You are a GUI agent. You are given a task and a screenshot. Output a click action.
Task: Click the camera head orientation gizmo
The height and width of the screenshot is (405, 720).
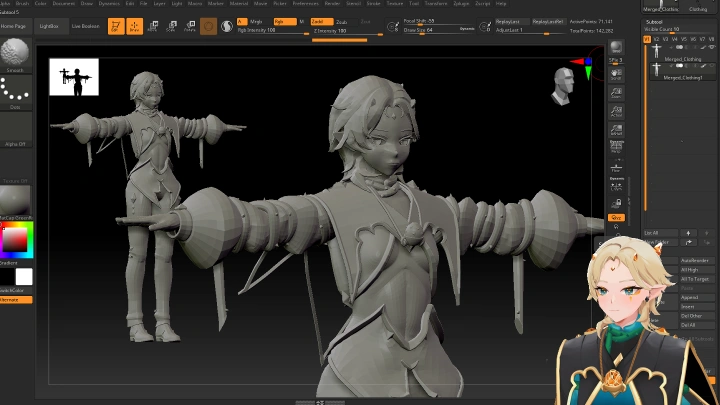coord(563,86)
